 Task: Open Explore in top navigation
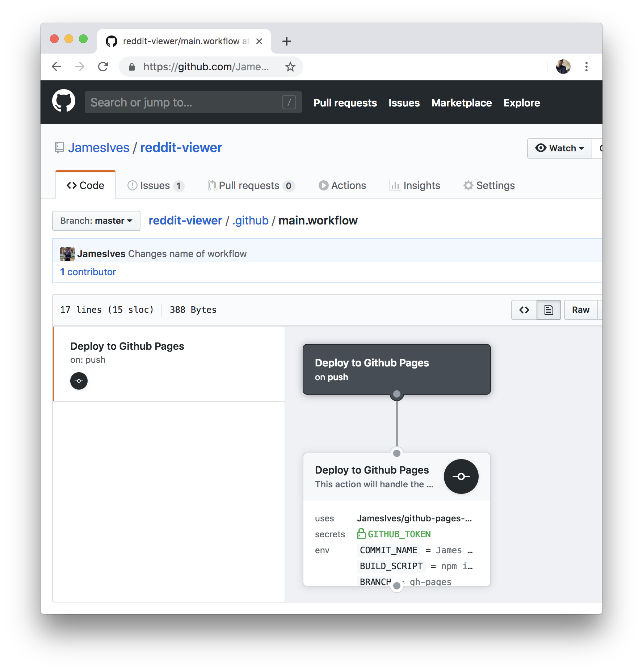tap(522, 103)
